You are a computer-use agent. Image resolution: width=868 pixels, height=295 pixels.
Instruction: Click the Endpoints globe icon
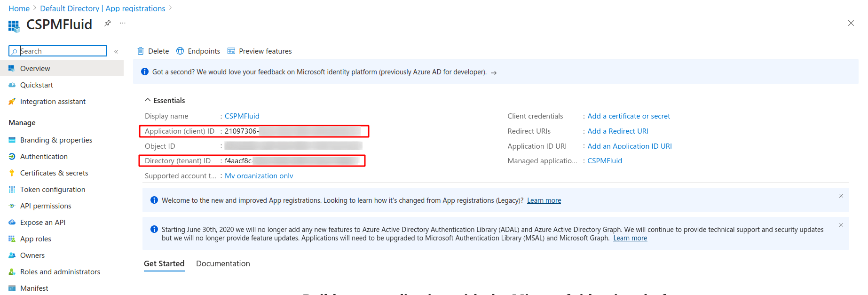[180, 51]
